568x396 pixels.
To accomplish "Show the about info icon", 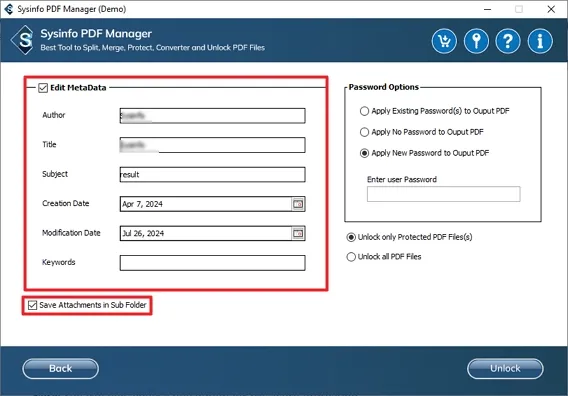I will pyautogui.click(x=540, y=41).
